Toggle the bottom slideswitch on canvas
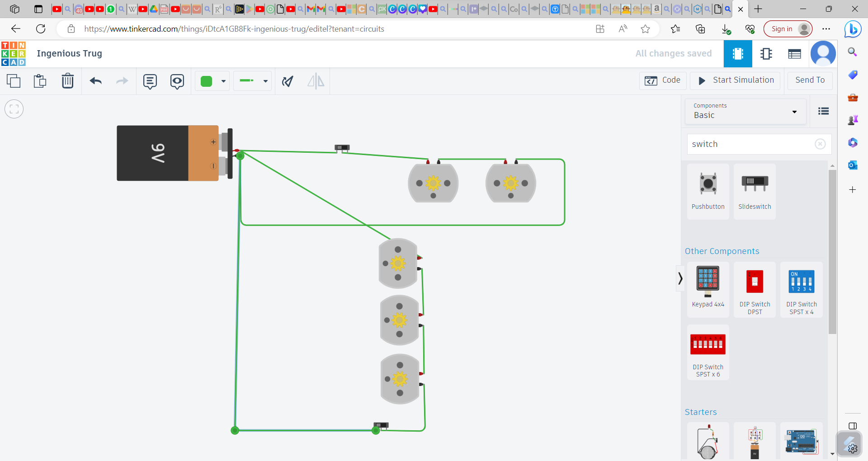 point(381,425)
